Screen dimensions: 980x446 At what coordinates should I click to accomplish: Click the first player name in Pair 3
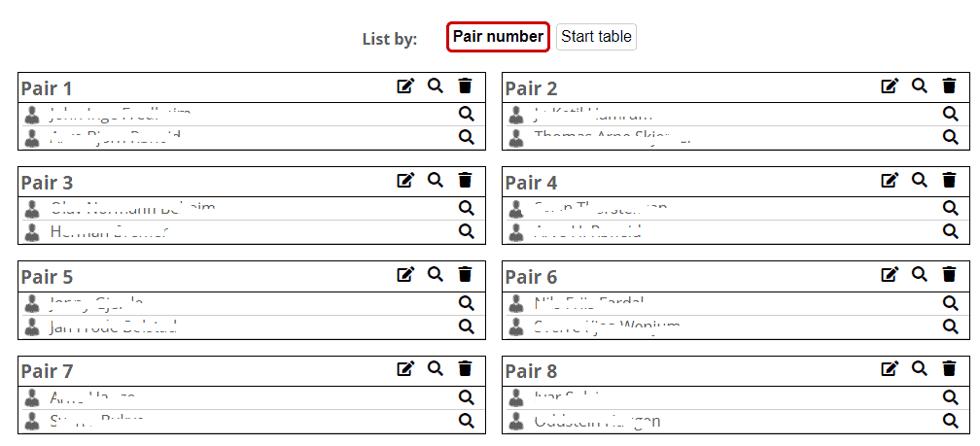(132, 208)
